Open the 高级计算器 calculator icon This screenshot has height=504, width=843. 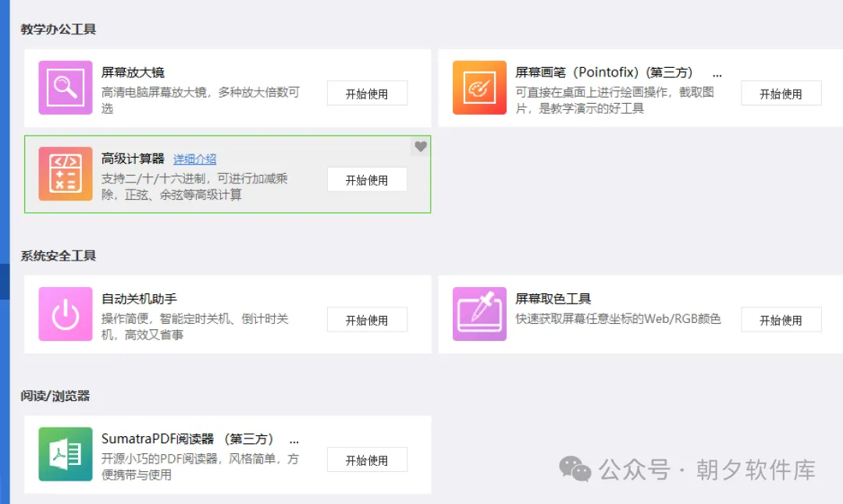pyautogui.click(x=65, y=174)
